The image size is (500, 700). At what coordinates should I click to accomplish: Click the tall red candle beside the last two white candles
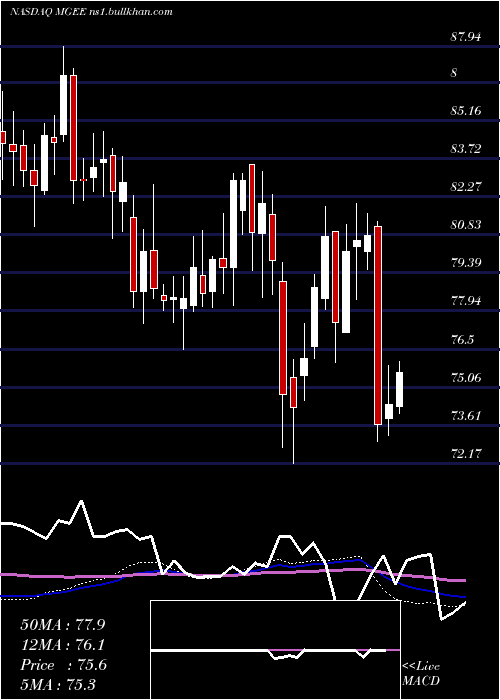[x=378, y=325]
